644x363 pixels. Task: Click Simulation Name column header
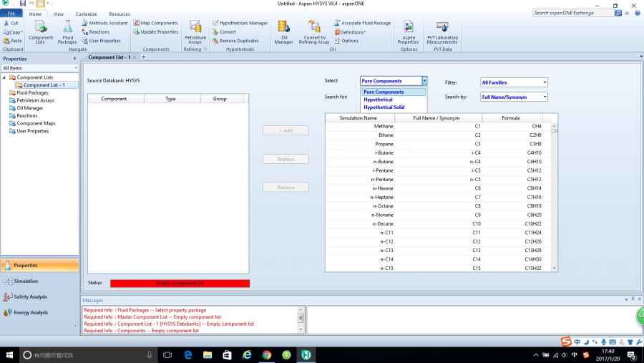(360, 118)
